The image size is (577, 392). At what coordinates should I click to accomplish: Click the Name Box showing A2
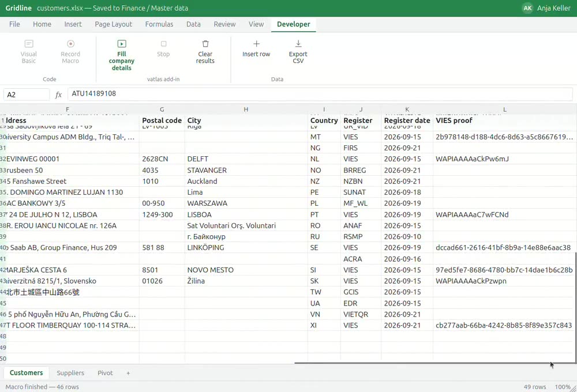[27, 95]
